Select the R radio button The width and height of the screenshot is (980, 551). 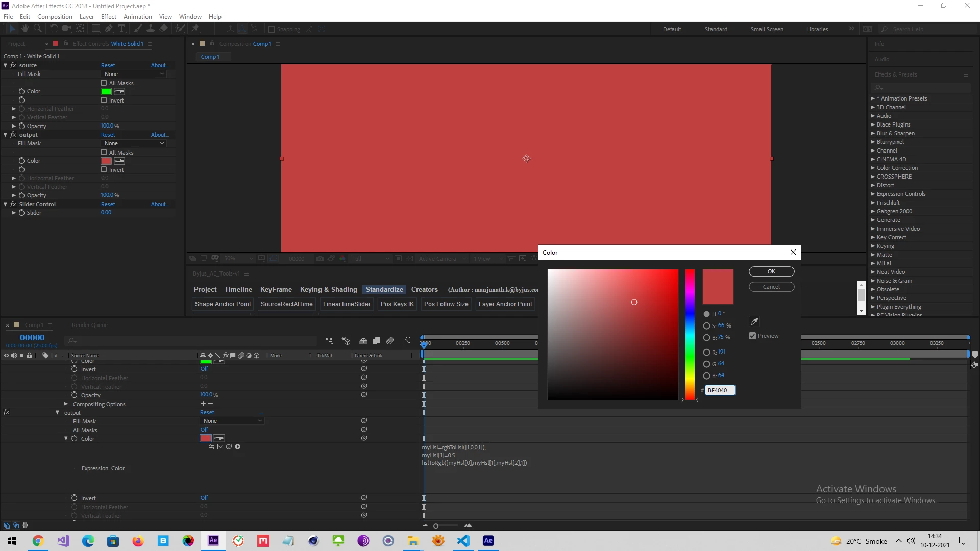[x=706, y=352]
